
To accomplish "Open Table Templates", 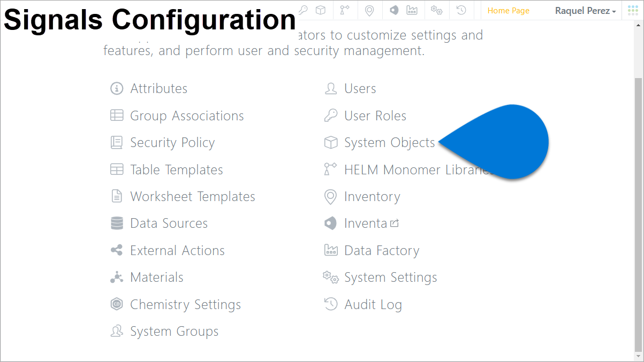I will [x=176, y=170].
